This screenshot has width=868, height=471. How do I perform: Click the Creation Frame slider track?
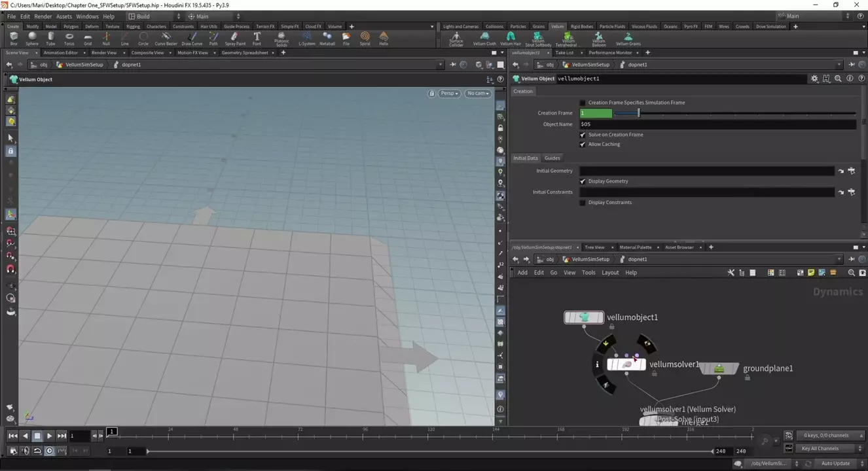coord(733,113)
